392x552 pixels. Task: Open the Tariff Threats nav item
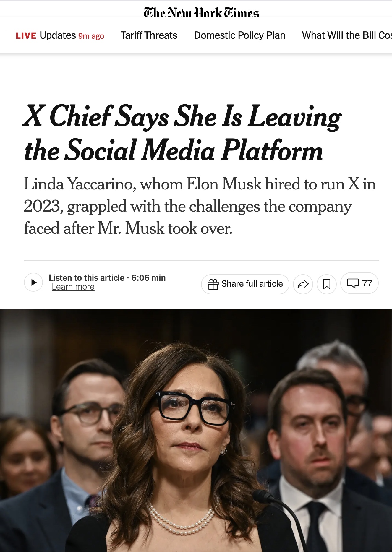pos(149,35)
